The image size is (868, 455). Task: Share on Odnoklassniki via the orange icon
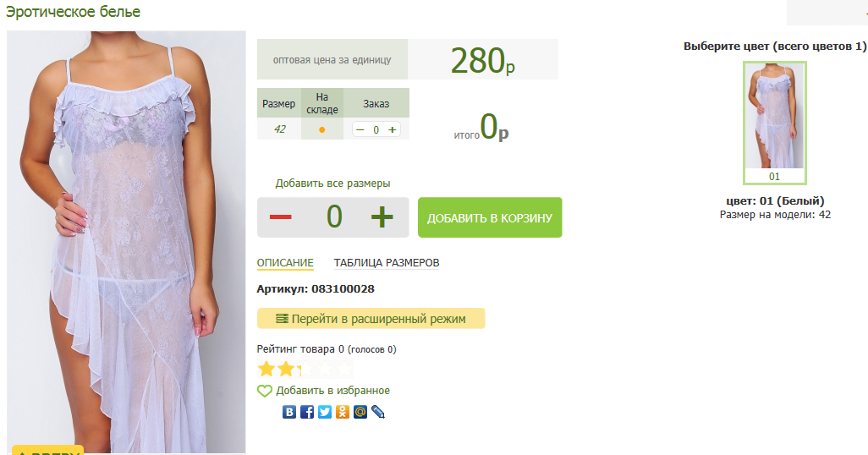[343, 412]
